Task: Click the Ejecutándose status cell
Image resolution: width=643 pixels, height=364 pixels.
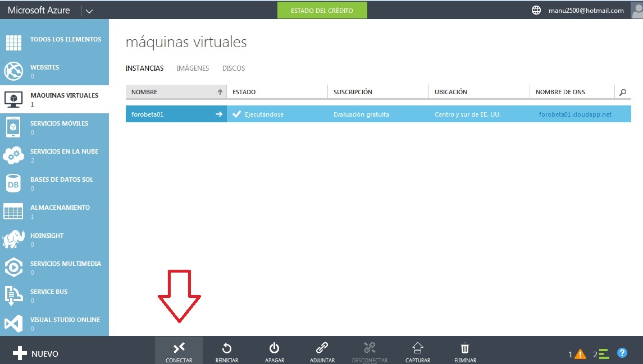Action: click(264, 114)
